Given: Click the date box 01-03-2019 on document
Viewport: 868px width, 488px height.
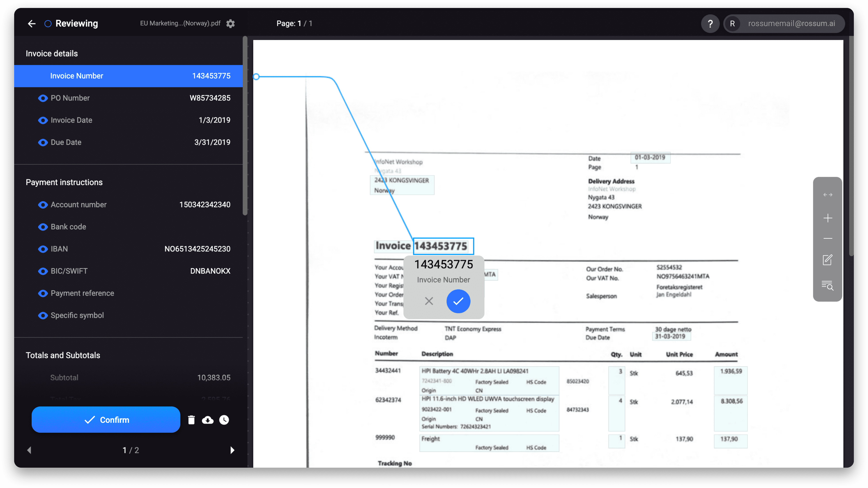Looking at the screenshot, I should coord(650,158).
